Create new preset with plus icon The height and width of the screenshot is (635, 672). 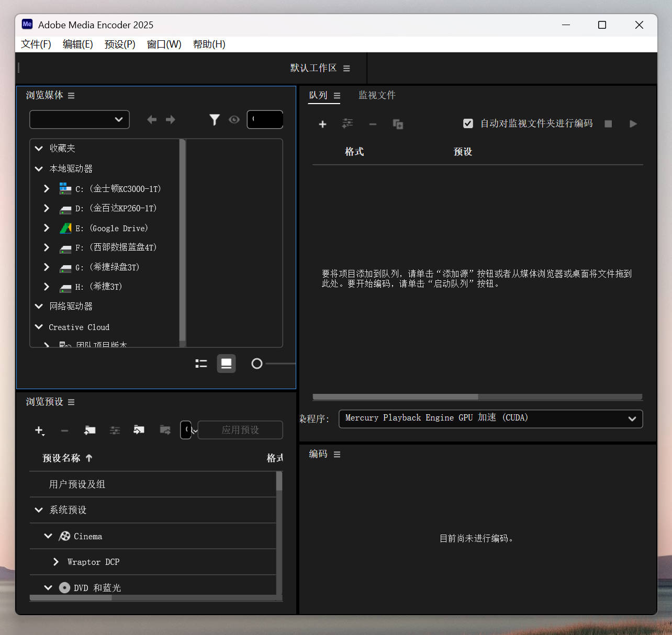coord(39,430)
